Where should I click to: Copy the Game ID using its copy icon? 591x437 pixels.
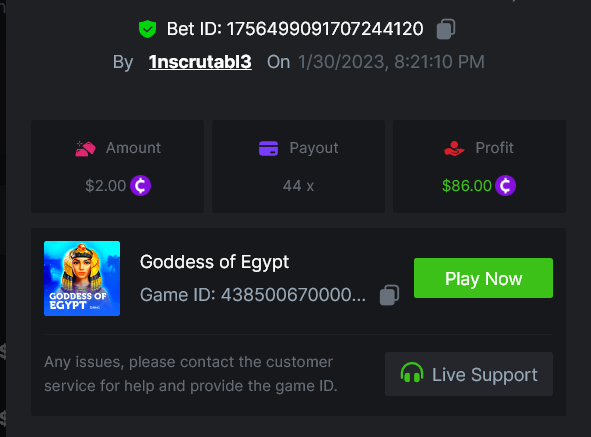pyautogui.click(x=389, y=295)
